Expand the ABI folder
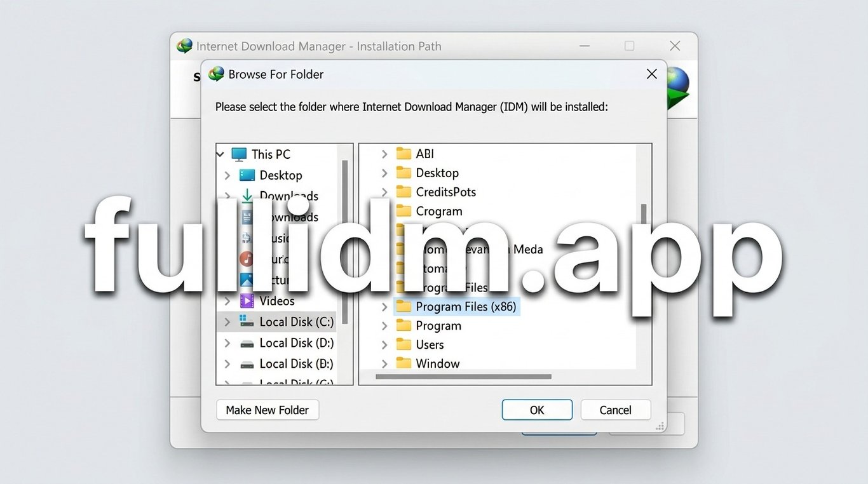This screenshot has height=484, width=868. coord(384,154)
